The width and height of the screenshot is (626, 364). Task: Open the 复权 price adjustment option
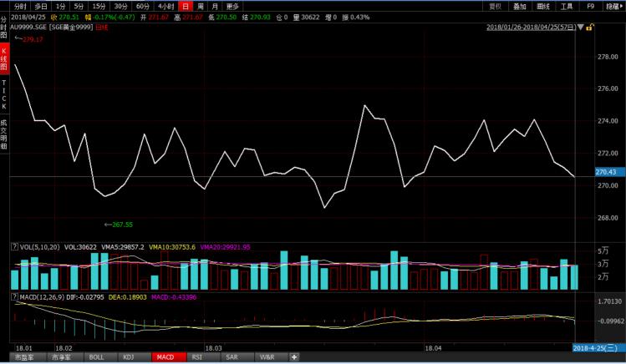pos(496,6)
